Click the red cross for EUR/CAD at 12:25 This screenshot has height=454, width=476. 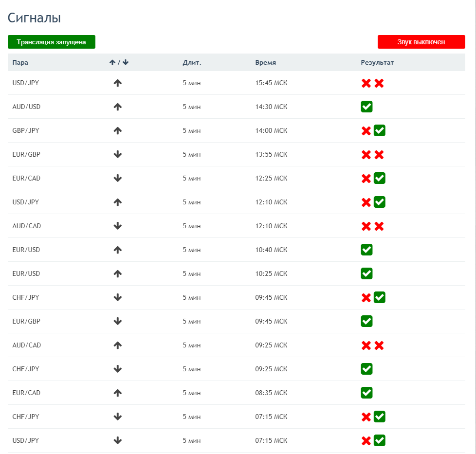pos(366,179)
